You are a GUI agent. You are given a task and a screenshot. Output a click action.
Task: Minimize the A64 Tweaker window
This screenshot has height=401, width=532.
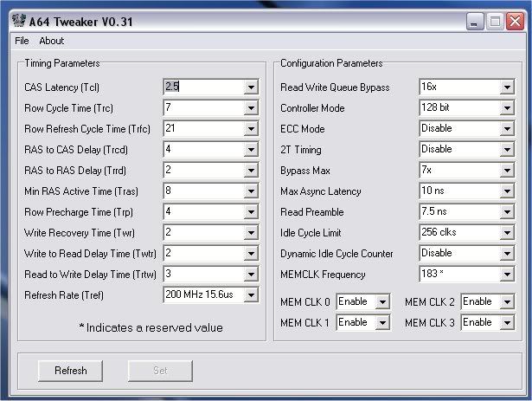coord(474,22)
